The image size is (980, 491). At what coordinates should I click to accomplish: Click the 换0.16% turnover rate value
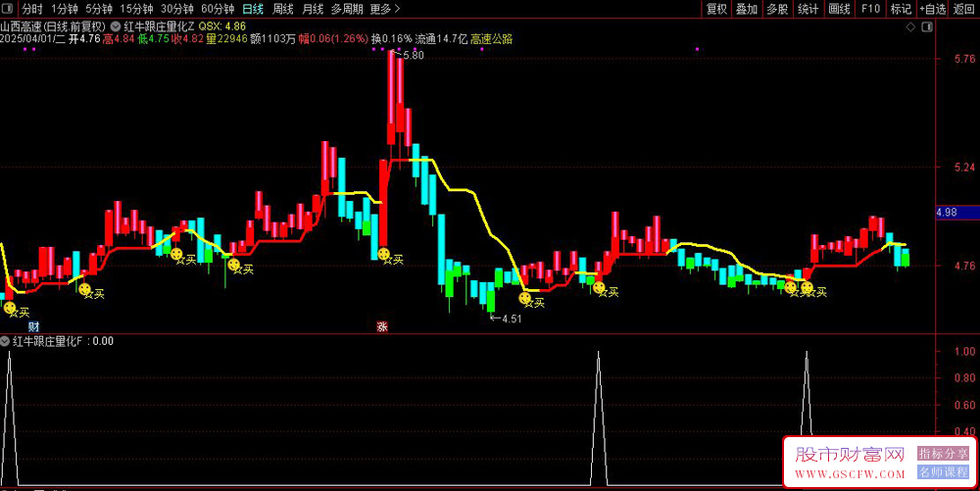click(x=392, y=39)
